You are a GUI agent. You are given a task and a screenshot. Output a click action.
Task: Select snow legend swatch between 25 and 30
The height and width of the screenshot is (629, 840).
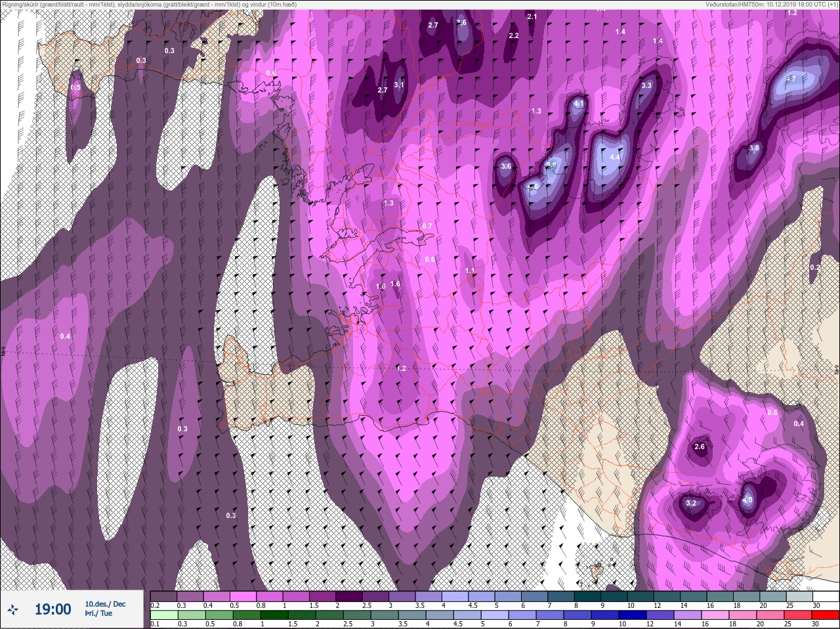[799, 596]
